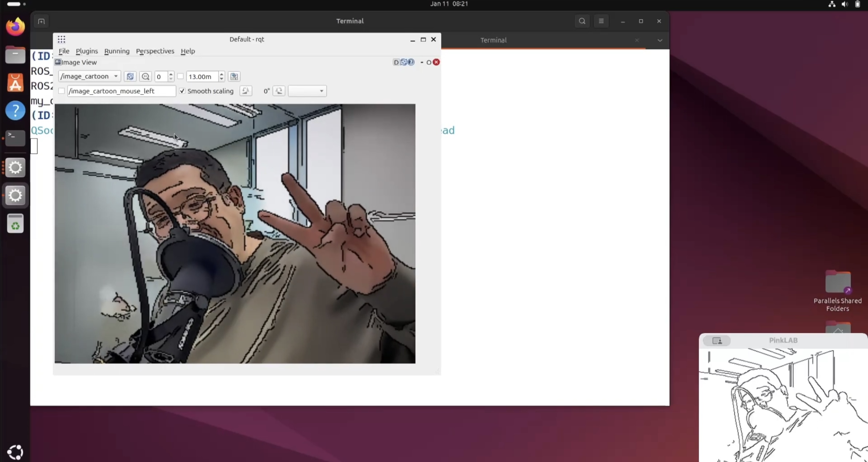Viewport: 868px width, 462px height.
Task: Toggle the max range checkbox beside 13.00m
Action: coord(180,76)
